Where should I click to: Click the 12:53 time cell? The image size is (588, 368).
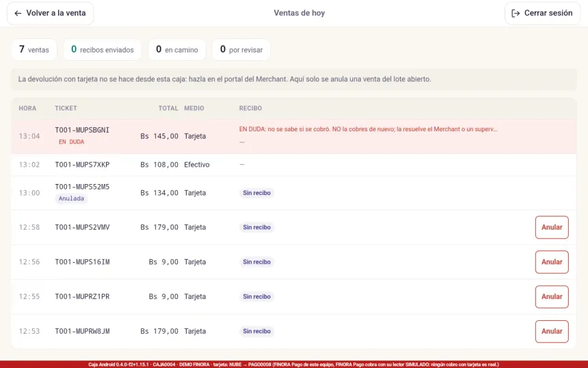click(29, 331)
